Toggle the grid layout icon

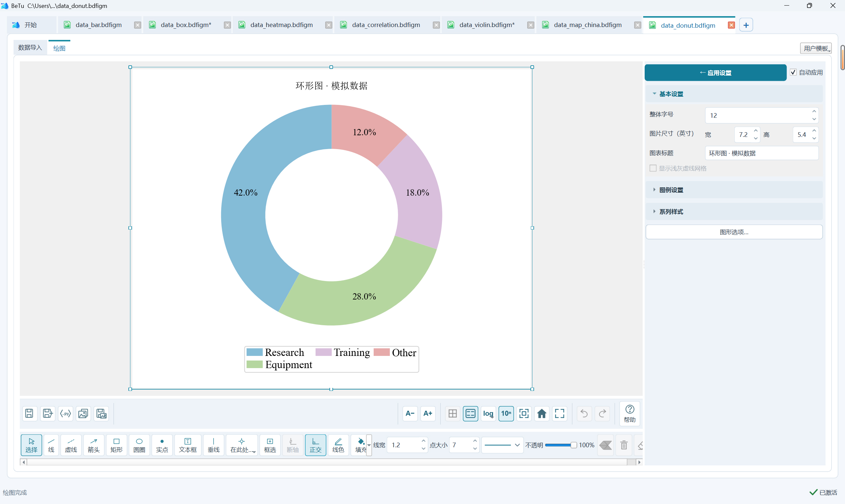point(453,413)
